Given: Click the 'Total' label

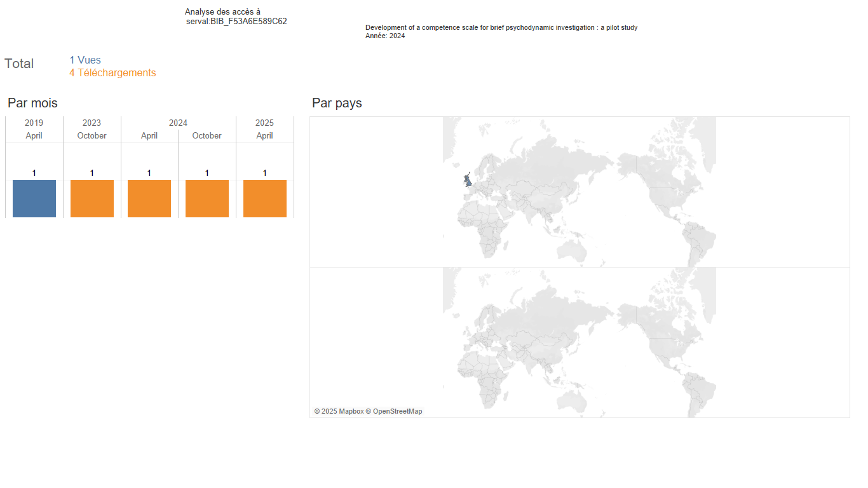Looking at the screenshot, I should pyautogui.click(x=19, y=64).
